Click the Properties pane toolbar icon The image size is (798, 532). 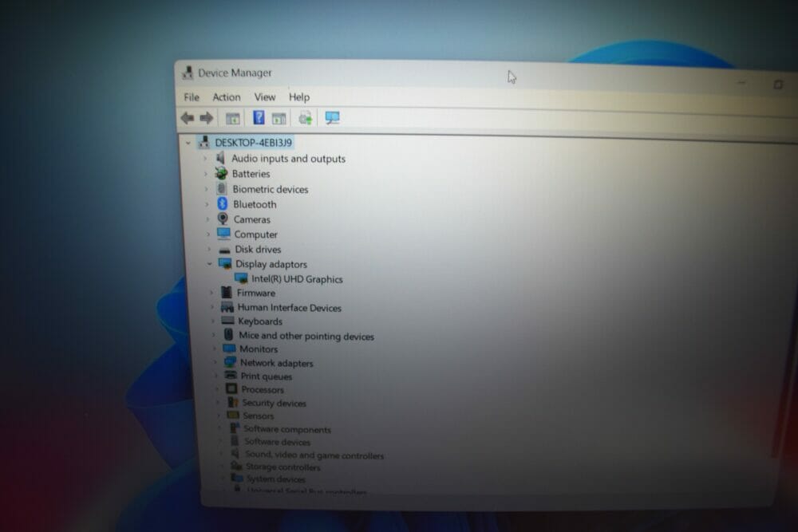tap(279, 119)
